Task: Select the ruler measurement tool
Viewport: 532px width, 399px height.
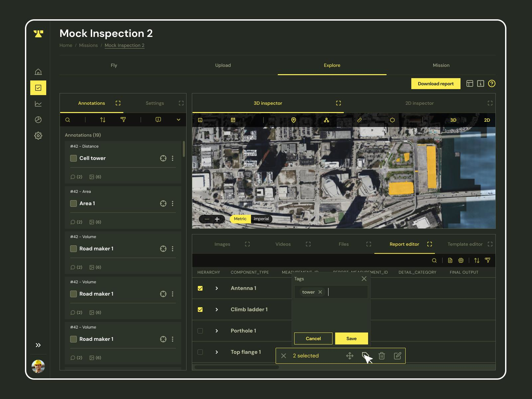Action: coord(359,120)
